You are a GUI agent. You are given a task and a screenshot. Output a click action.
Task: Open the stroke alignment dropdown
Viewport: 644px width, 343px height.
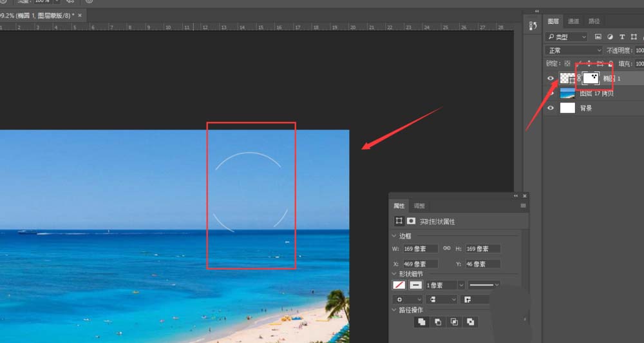(407, 299)
